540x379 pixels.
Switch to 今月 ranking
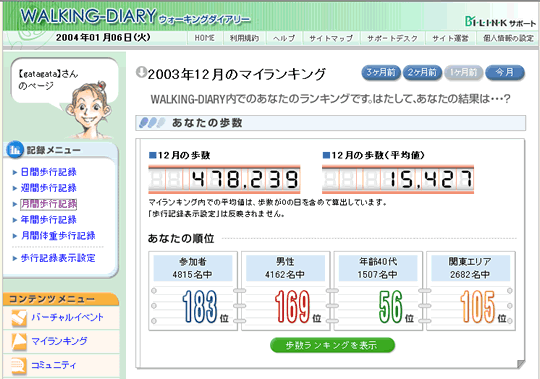[505, 72]
